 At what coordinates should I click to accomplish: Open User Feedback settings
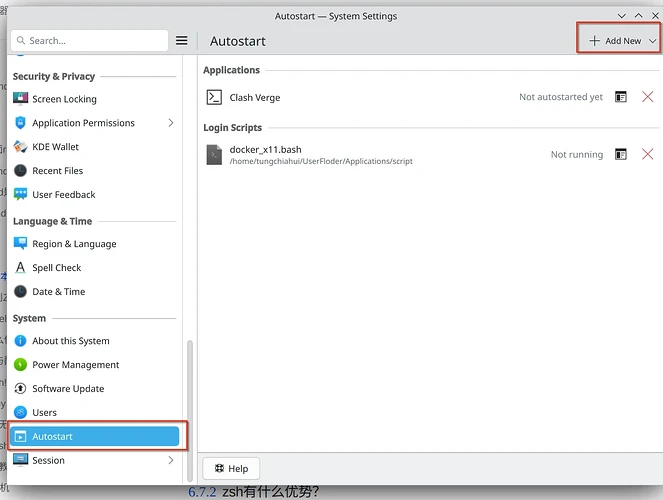pyautogui.click(x=63, y=195)
